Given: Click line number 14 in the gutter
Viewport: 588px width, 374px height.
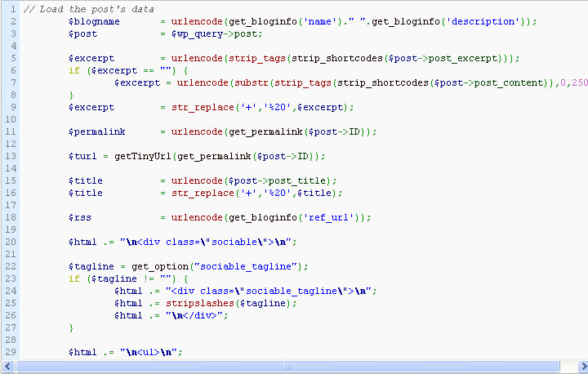Looking at the screenshot, I should [x=11, y=169].
